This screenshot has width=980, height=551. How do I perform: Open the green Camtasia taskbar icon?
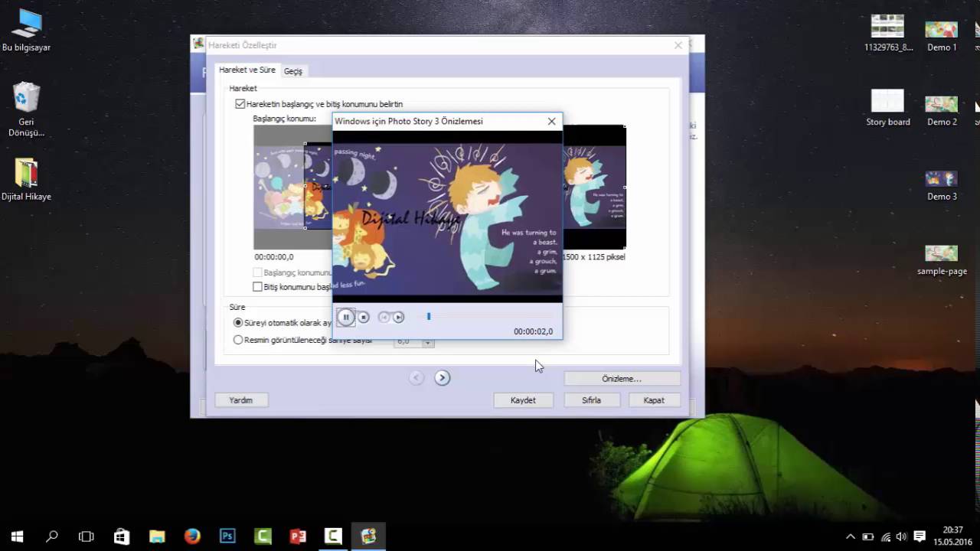[263, 536]
